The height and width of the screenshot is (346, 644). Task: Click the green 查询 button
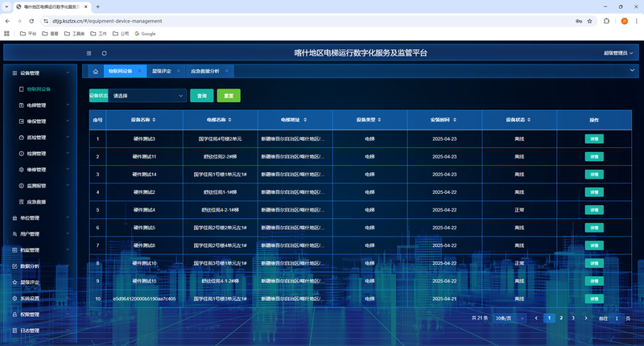click(201, 95)
